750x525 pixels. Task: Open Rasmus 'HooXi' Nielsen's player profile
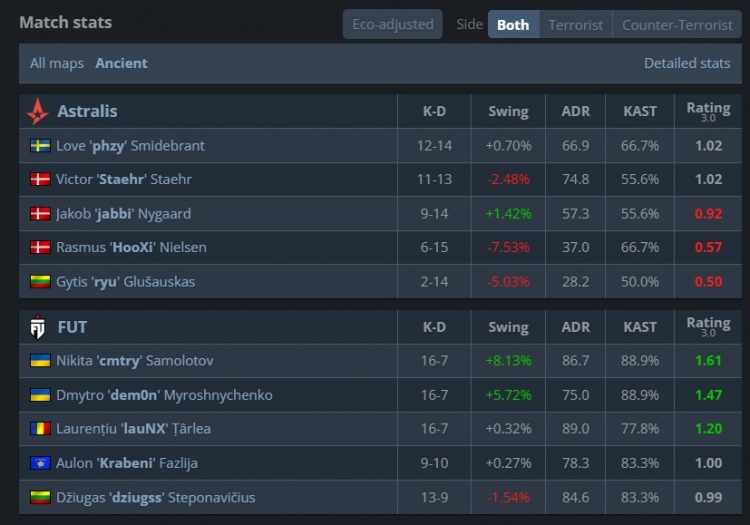click(x=131, y=248)
